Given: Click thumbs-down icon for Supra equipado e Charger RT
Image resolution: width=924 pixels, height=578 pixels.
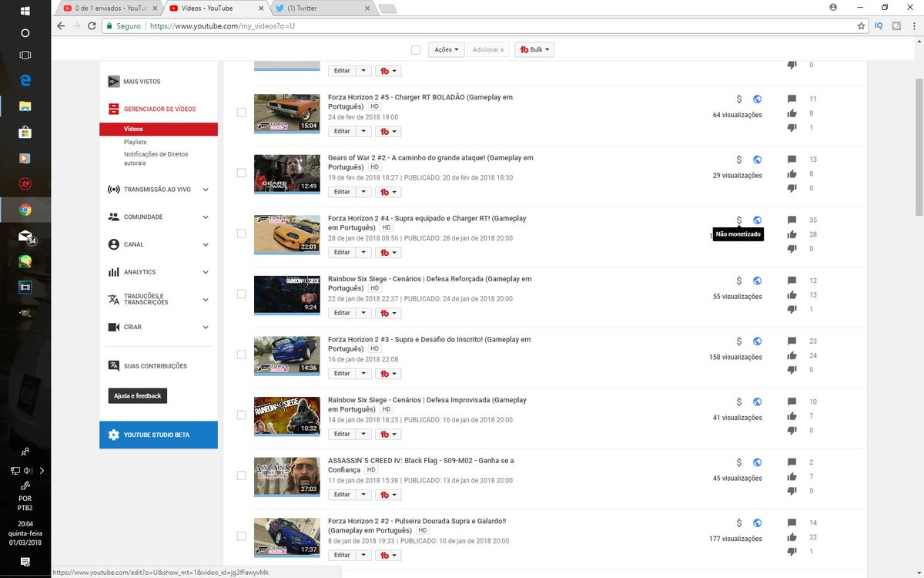Looking at the screenshot, I should (x=792, y=249).
